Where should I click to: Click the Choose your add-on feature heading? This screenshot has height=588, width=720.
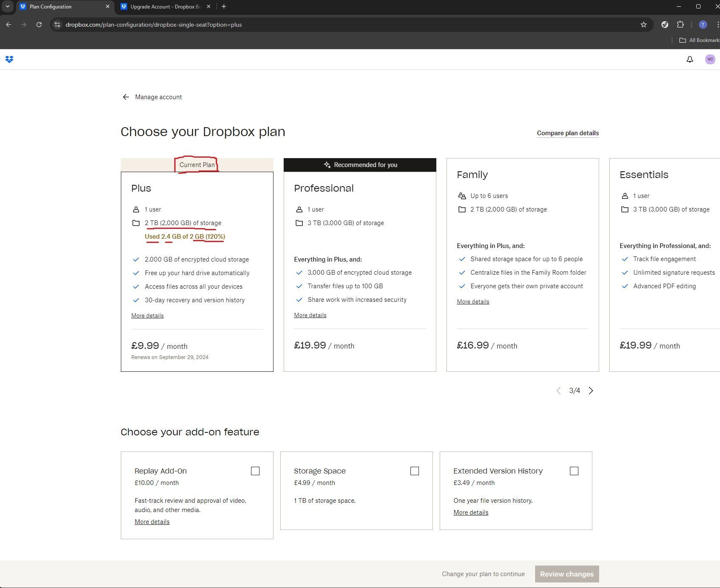coord(190,432)
